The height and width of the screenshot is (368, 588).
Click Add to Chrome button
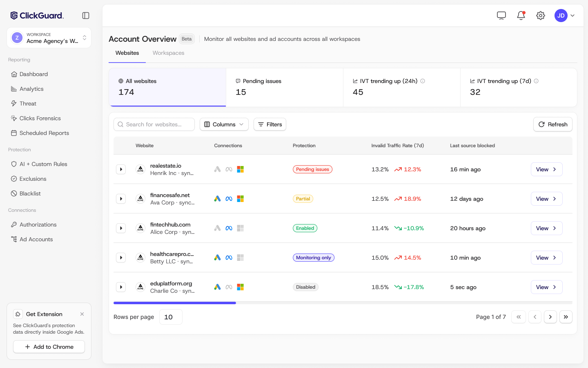point(49,347)
